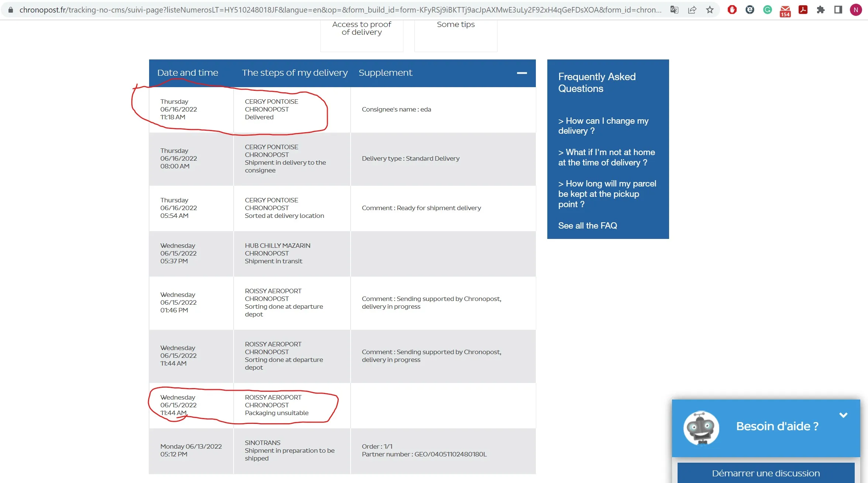Bookmark this page with star icon

click(x=710, y=10)
